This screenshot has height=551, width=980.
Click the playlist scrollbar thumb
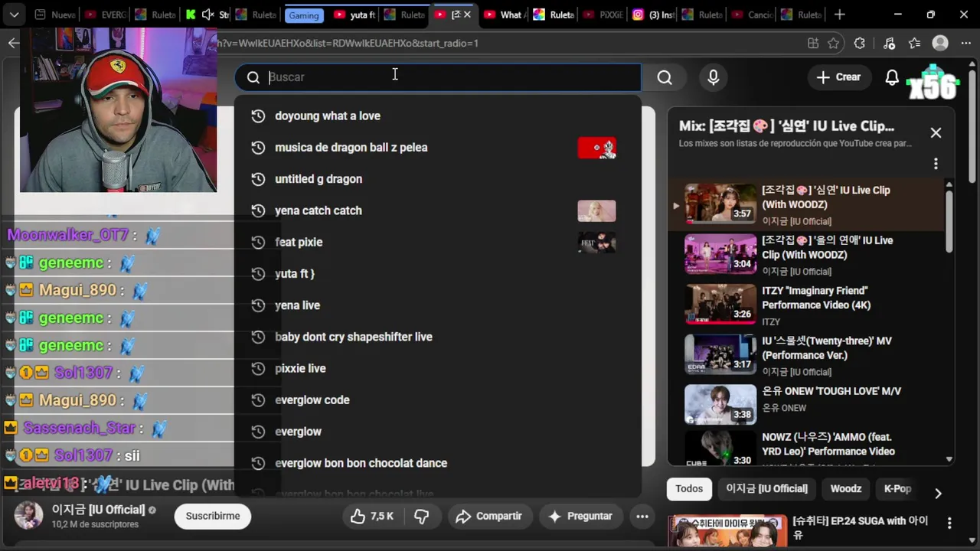[x=949, y=222]
